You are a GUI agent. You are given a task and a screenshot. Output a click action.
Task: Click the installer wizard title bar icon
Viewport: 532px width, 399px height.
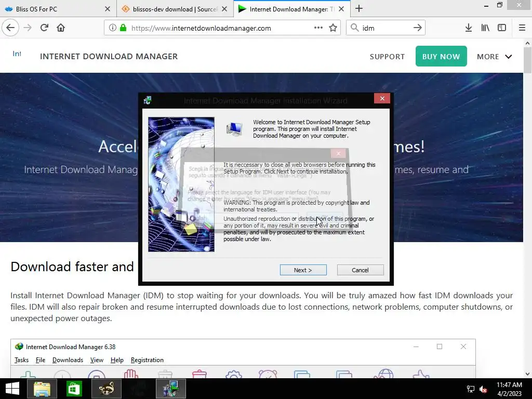click(147, 100)
